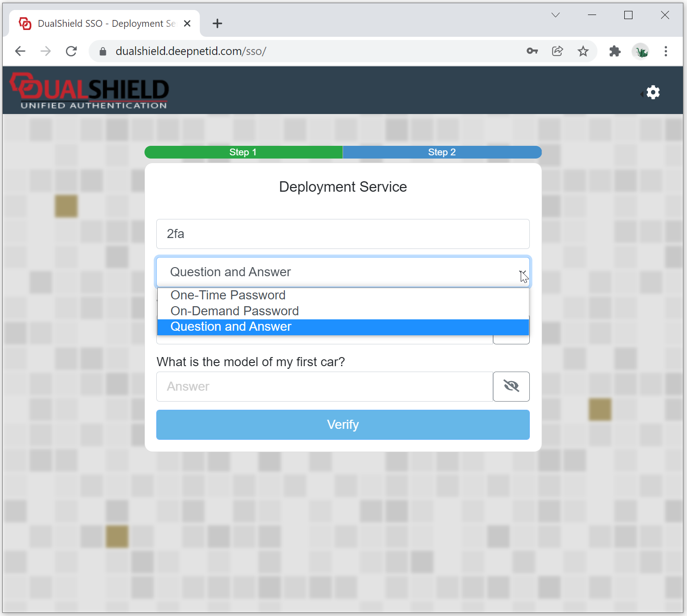Open the settings gear in header
This screenshot has width=687, height=616.
tap(653, 92)
